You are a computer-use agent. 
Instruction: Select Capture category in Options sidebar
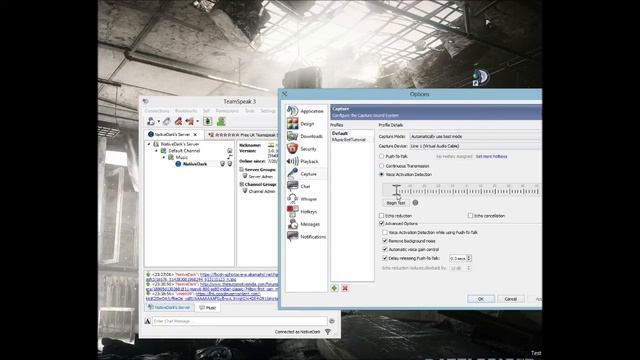pyautogui.click(x=306, y=174)
